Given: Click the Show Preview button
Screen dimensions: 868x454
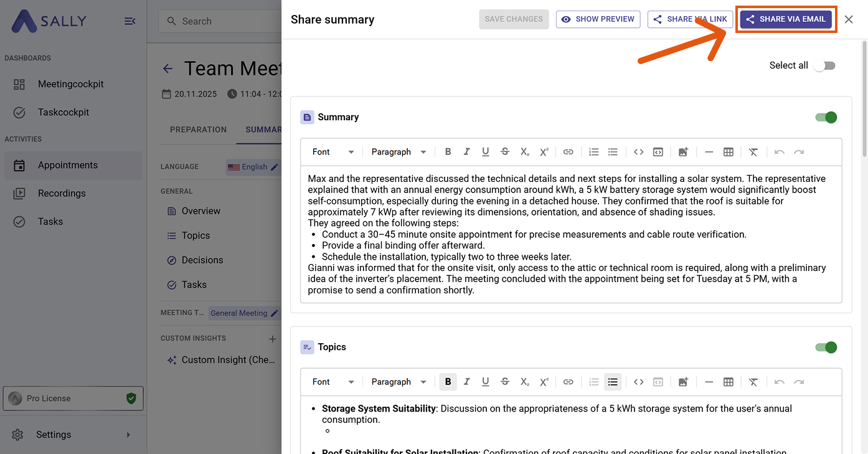Looking at the screenshot, I should pyautogui.click(x=598, y=19).
